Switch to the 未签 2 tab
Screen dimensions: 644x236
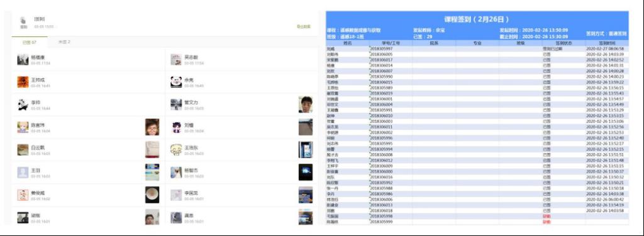pos(65,42)
